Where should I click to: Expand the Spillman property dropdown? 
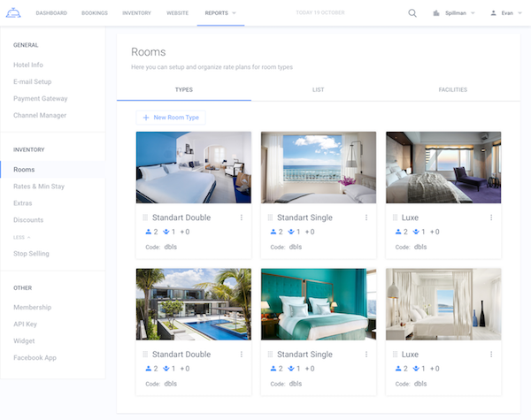[x=454, y=13]
